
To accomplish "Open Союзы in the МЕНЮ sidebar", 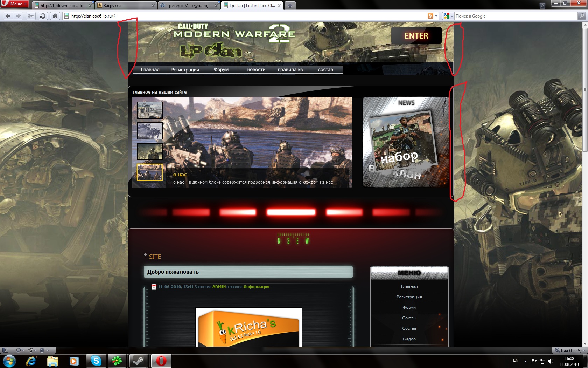I will pos(409,318).
